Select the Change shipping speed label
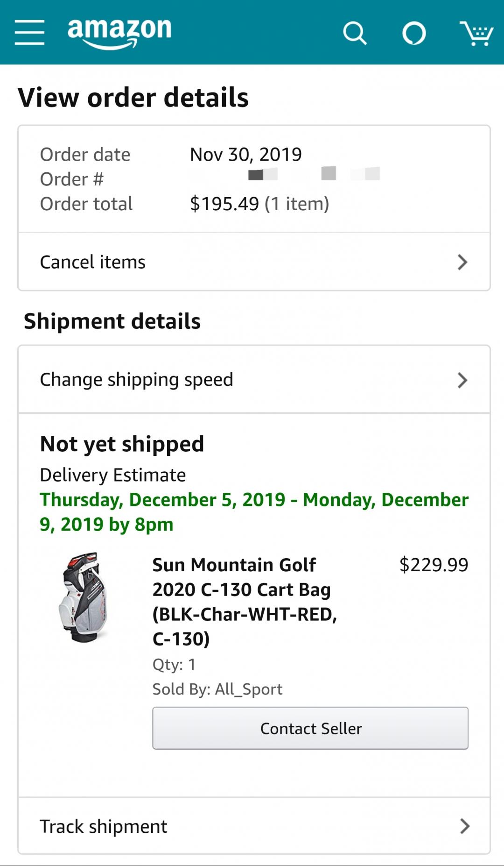The width and height of the screenshot is (504, 866). click(136, 380)
